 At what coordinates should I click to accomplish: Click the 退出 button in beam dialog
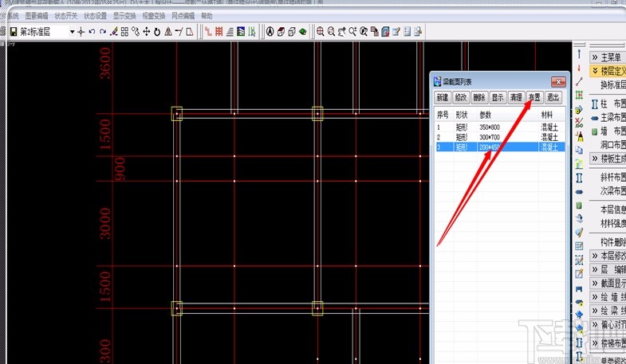(x=553, y=97)
